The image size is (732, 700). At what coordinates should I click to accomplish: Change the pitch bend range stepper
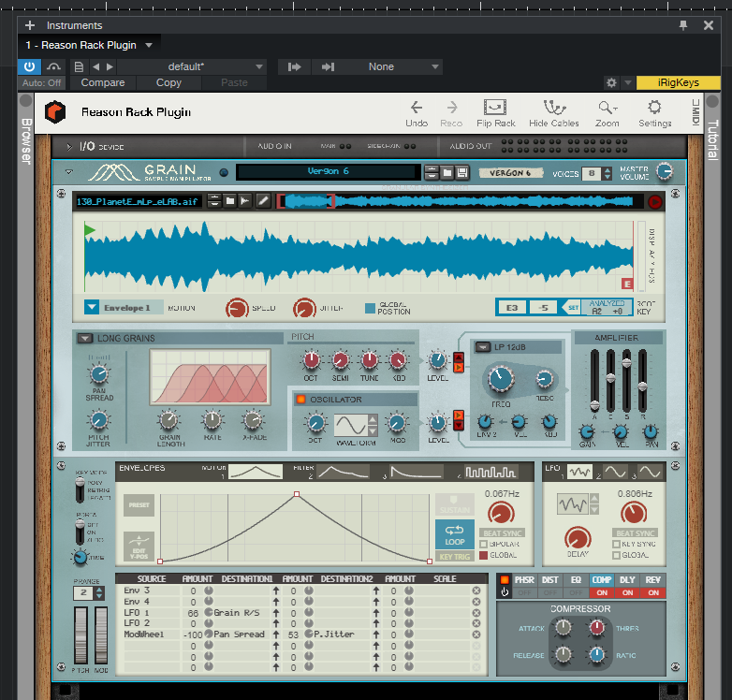click(99, 593)
